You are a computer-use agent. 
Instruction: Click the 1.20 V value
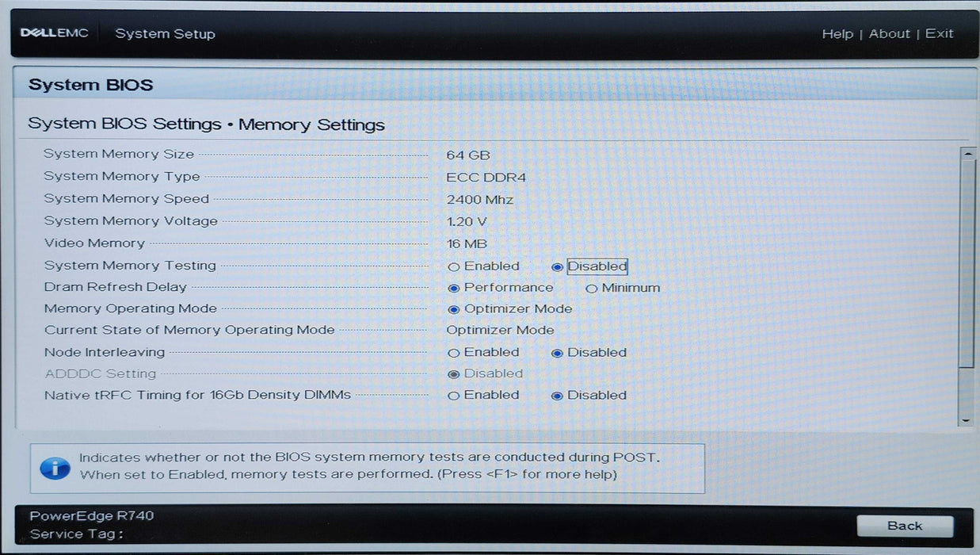point(467,222)
